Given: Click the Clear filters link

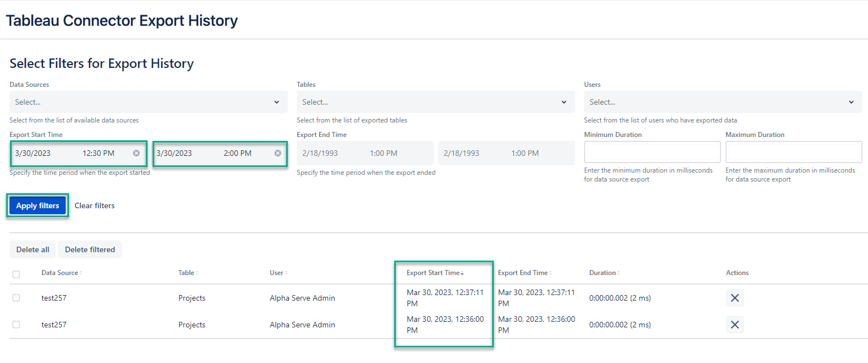Looking at the screenshot, I should coord(94,205).
